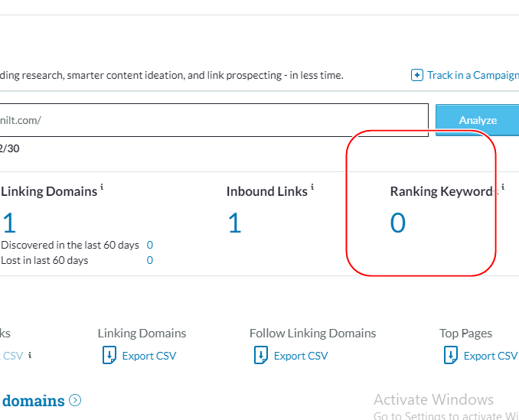Click the plus icon beside Track in a Campaign
The image size is (519, 420).
417,75
